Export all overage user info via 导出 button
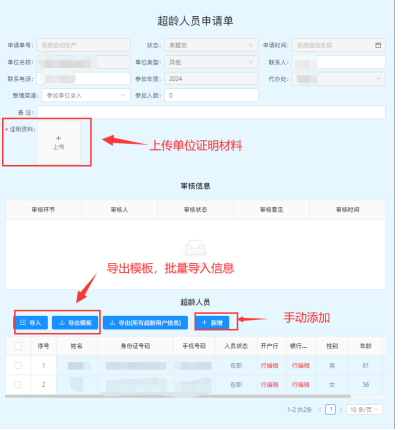The height and width of the screenshot is (430, 404). 145,323
